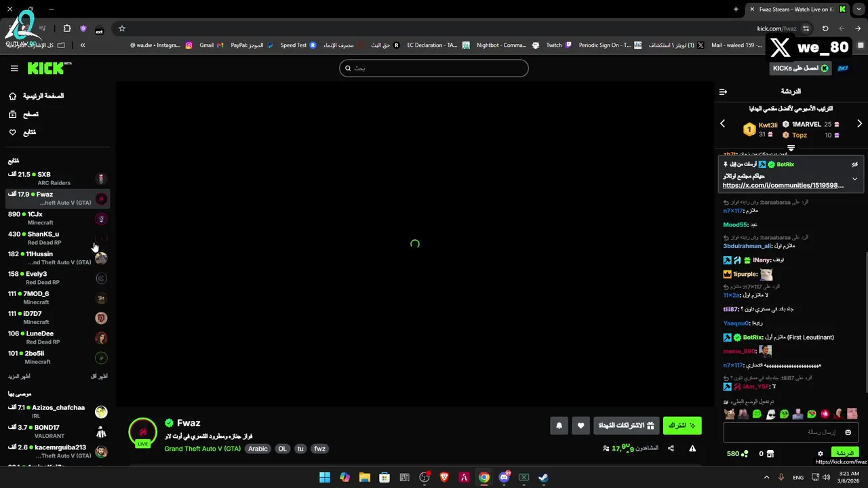This screenshot has width=868, height=488.
Task: Select the OL tag
Action: pos(282,449)
